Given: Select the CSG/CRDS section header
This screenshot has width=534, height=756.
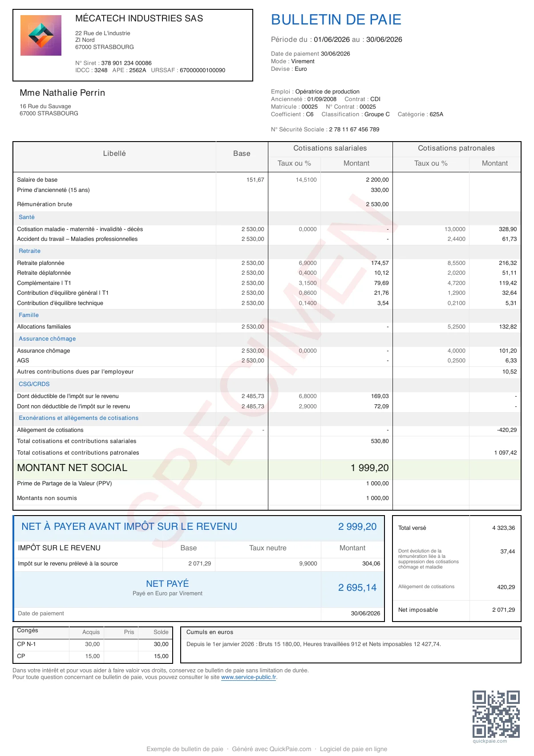Looking at the screenshot, I should (x=34, y=384).
